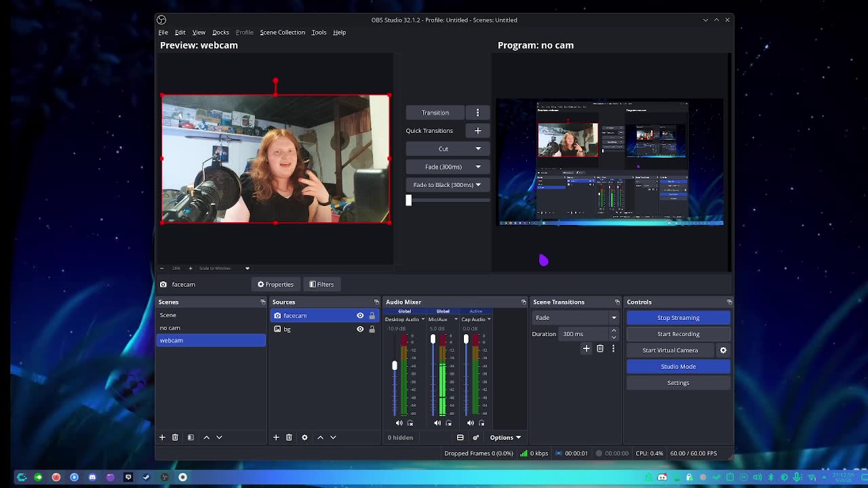Move the source down in the Sources list

tap(333, 437)
